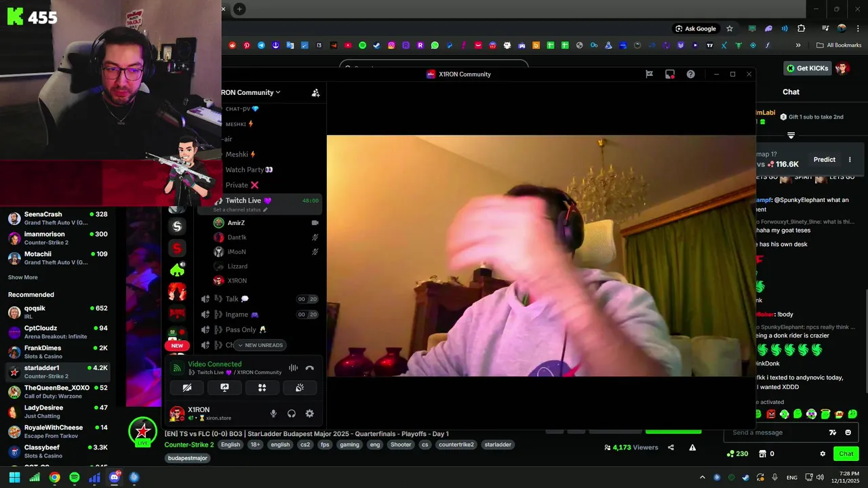Send message with green Chat button
The width and height of the screenshot is (868, 488).
[x=846, y=454]
